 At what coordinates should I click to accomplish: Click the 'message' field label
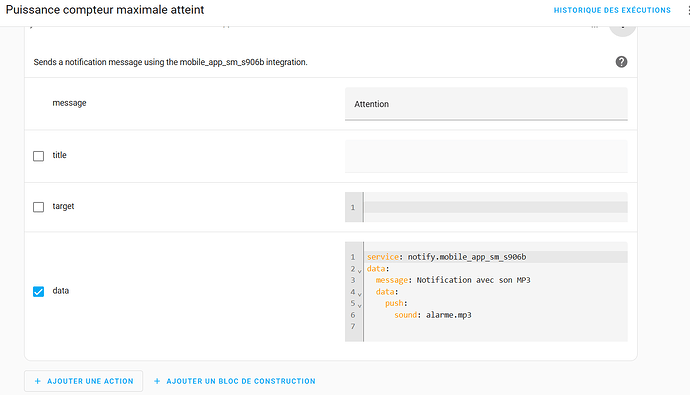click(69, 103)
